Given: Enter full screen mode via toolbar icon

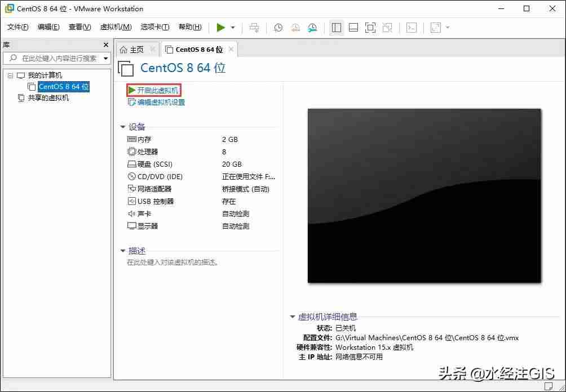Looking at the screenshot, I should click(x=370, y=28).
